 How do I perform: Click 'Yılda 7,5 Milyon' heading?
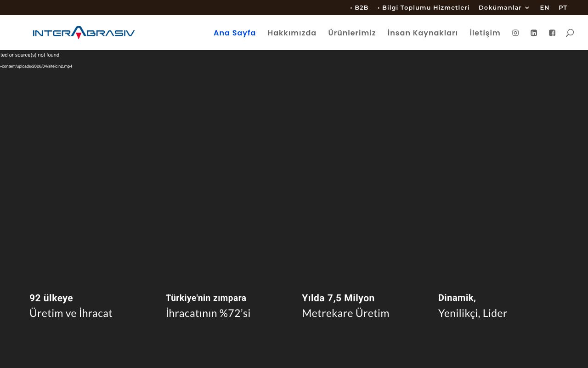[x=338, y=298]
